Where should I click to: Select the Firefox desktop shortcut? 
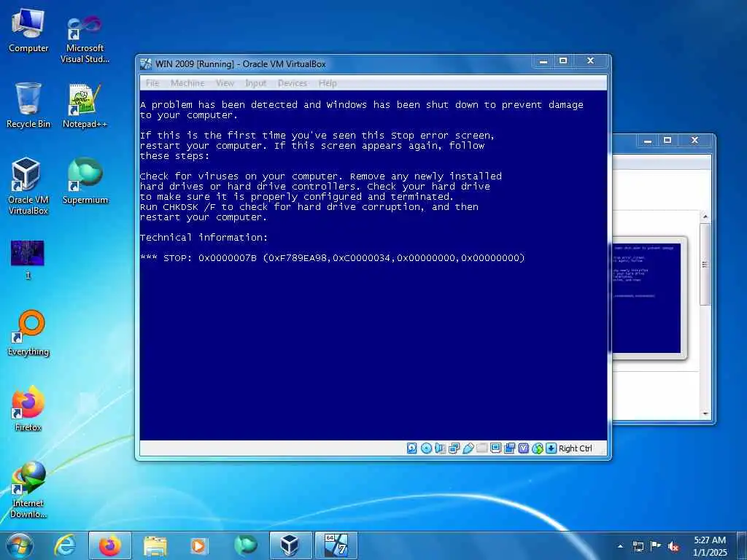pos(28,408)
